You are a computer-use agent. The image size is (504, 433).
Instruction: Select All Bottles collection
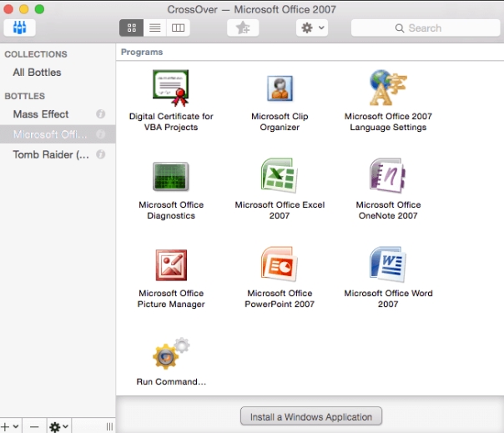point(37,73)
